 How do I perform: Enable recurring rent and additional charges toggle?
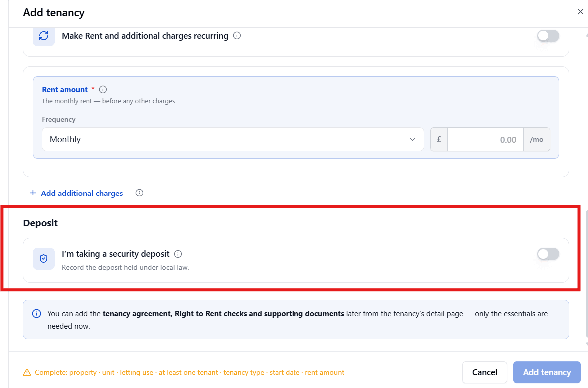click(x=548, y=36)
